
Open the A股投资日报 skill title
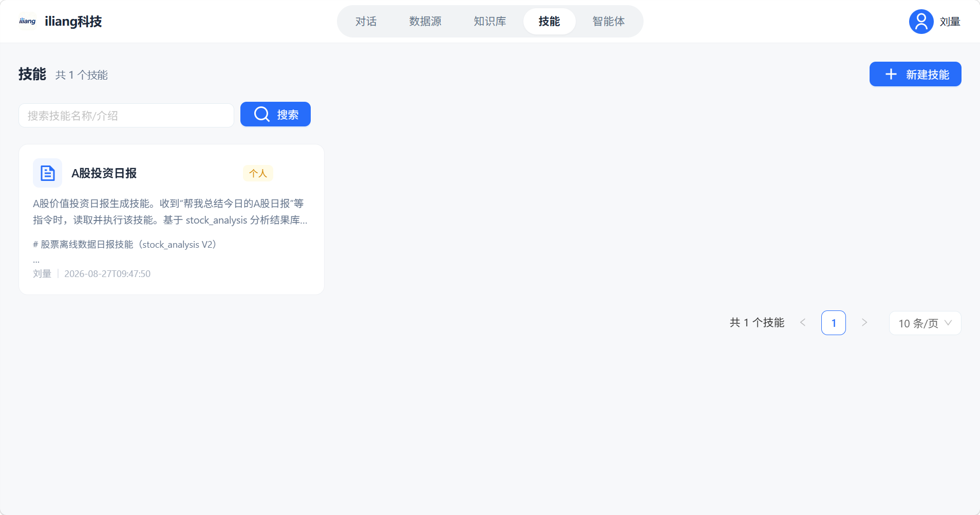104,173
